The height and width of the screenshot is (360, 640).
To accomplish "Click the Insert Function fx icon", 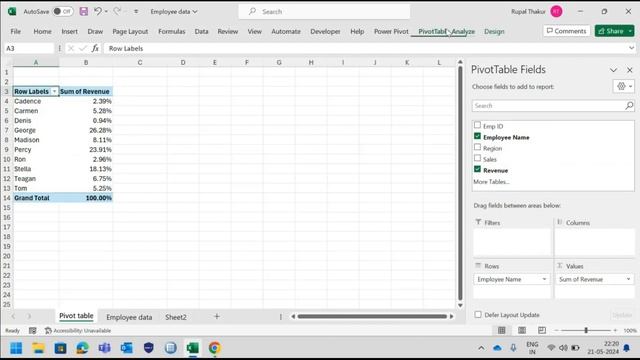I will (95, 48).
